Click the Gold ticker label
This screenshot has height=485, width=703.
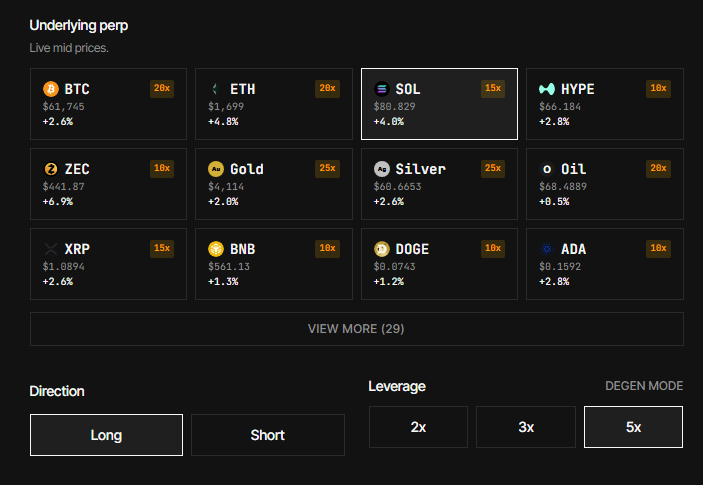[x=247, y=169]
